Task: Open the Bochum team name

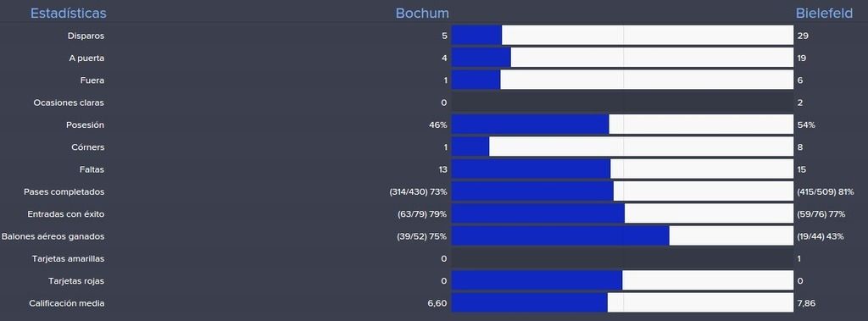Action: 422,14
